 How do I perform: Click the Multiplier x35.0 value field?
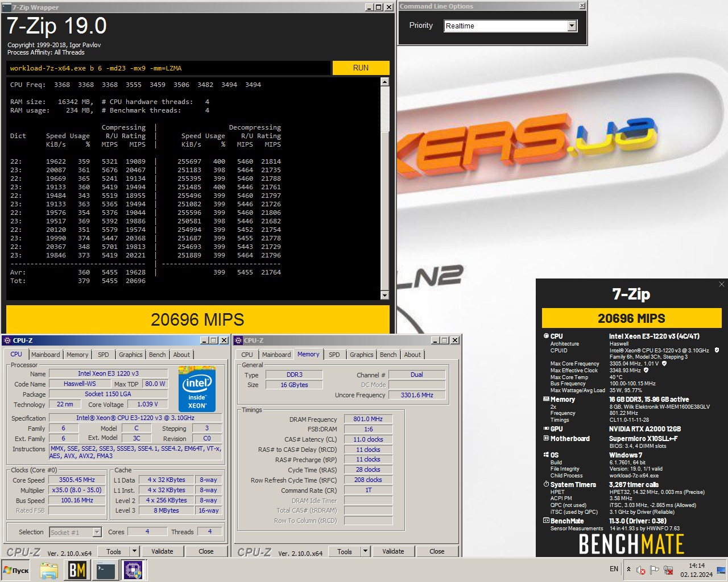pos(77,490)
